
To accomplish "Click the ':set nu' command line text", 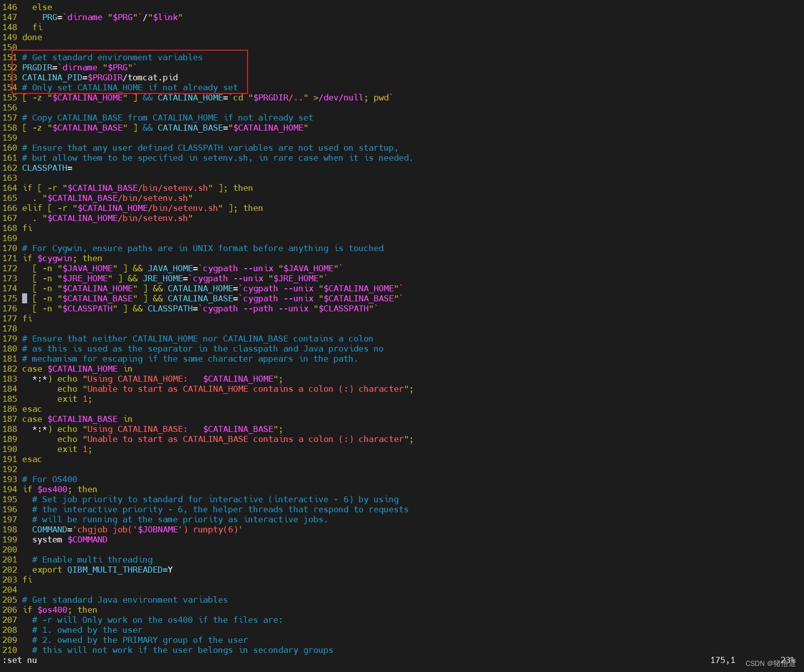I will pos(20,660).
